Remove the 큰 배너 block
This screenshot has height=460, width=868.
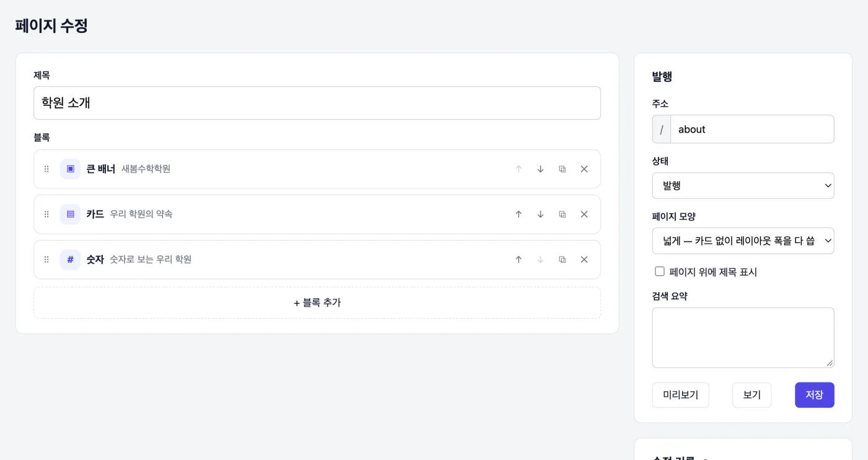[584, 169]
